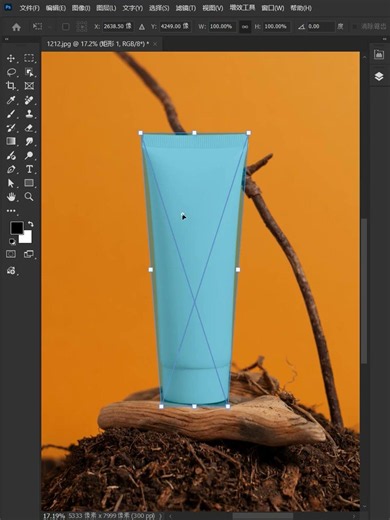Select the Dodge tool
The height and width of the screenshot is (520, 390).
29,155
